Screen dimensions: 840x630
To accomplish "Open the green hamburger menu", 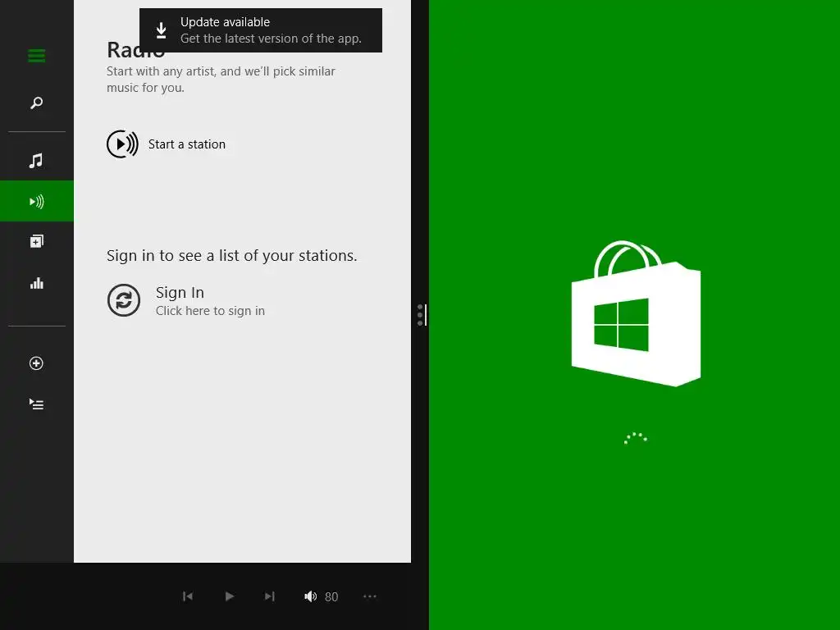I will point(36,55).
